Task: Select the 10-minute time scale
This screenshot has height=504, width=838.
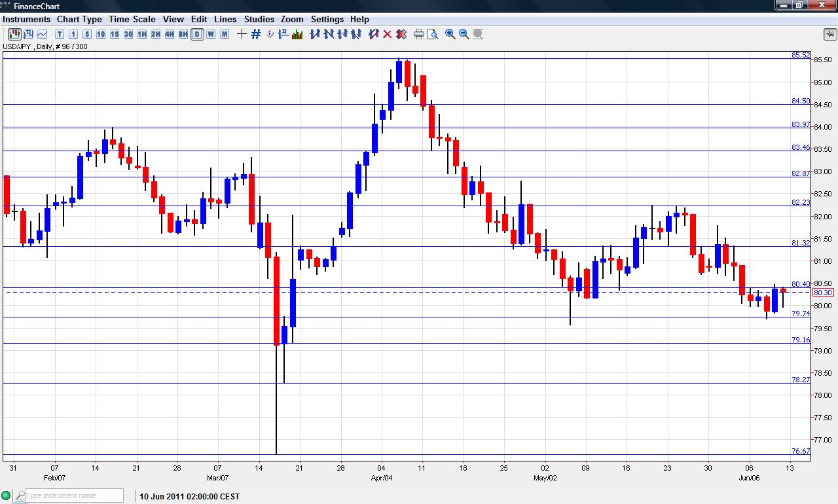Action: [x=101, y=34]
